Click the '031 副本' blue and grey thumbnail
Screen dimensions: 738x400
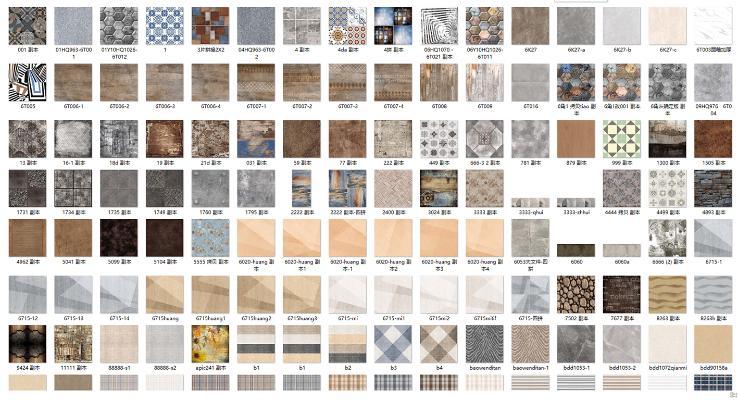[256, 139]
